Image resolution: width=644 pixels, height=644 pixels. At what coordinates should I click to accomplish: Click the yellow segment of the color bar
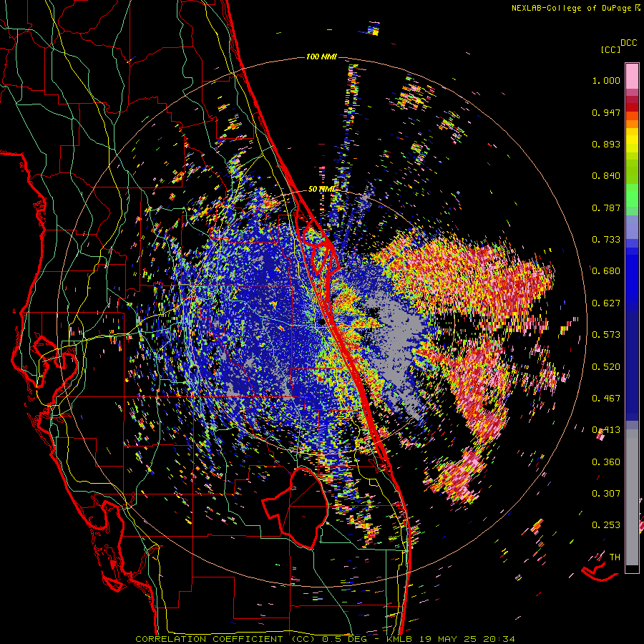click(632, 141)
